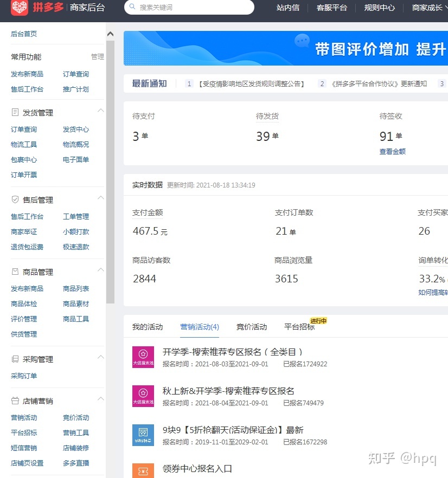This screenshot has width=448, height=478.
Task: Open 商品工具 link
Action: [76, 319]
